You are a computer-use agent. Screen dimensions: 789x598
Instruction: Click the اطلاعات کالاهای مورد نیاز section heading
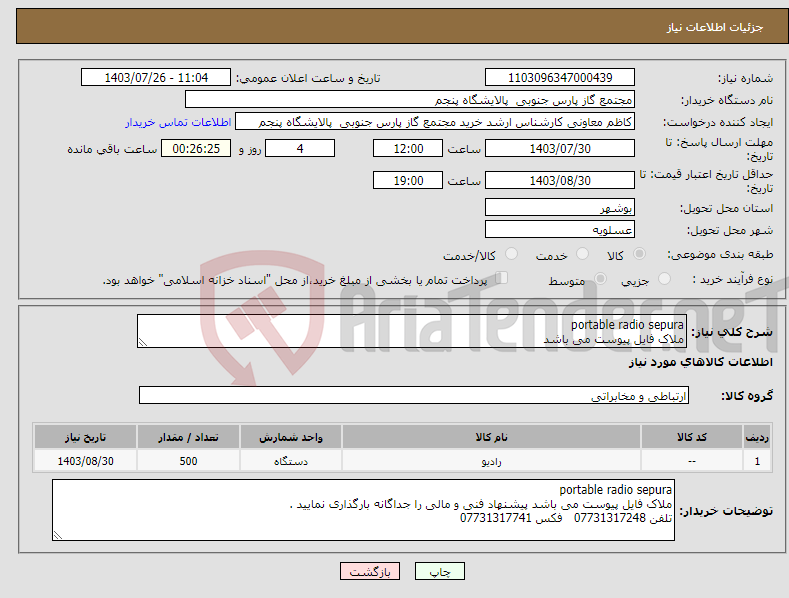pos(700,362)
